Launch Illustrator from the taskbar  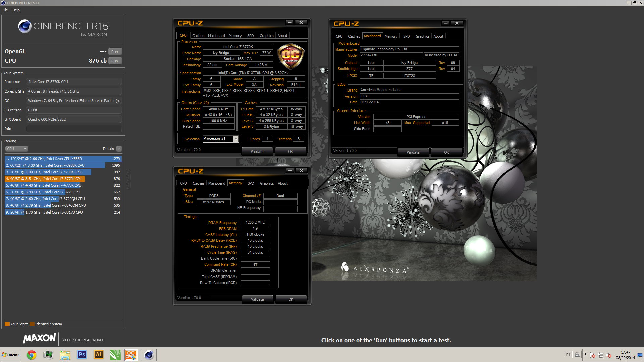(98, 355)
